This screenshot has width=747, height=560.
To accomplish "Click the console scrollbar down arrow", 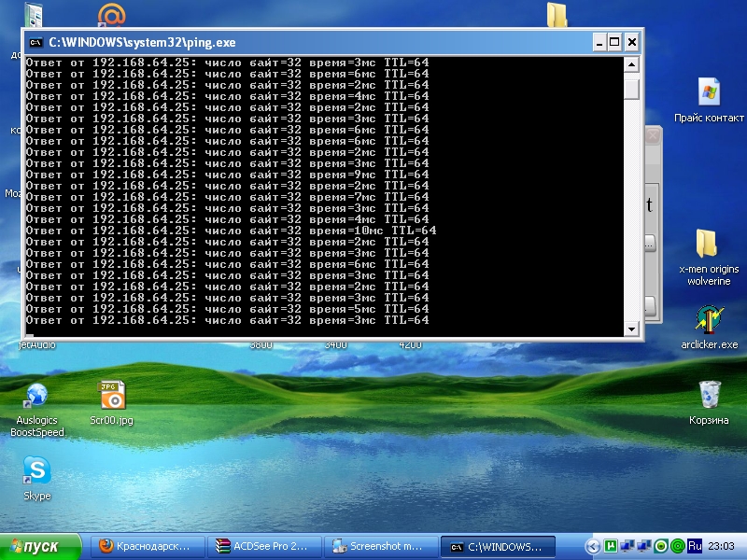I will [632, 329].
